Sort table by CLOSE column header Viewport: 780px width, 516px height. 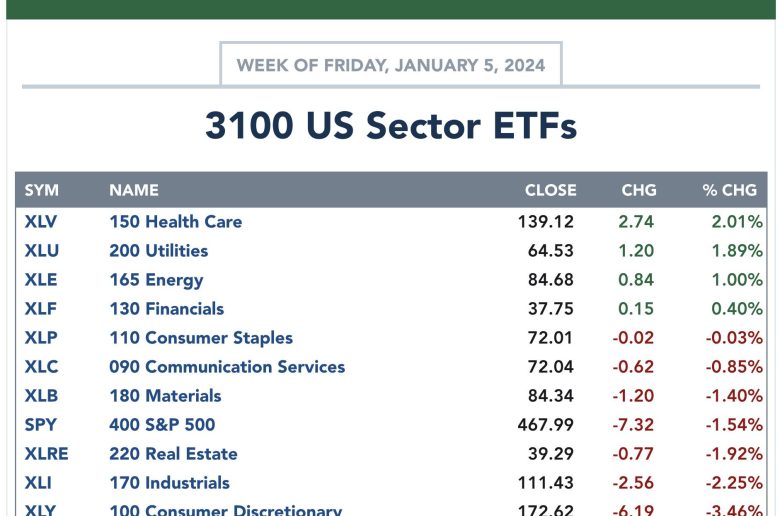click(x=551, y=190)
